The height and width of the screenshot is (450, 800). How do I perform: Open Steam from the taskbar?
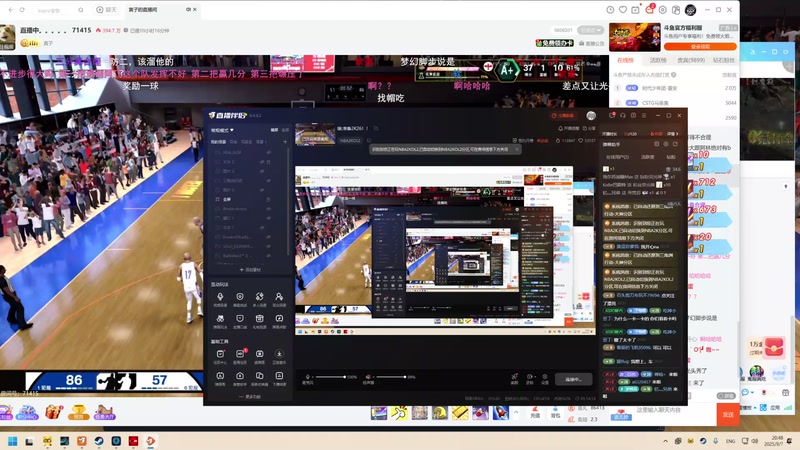98,441
